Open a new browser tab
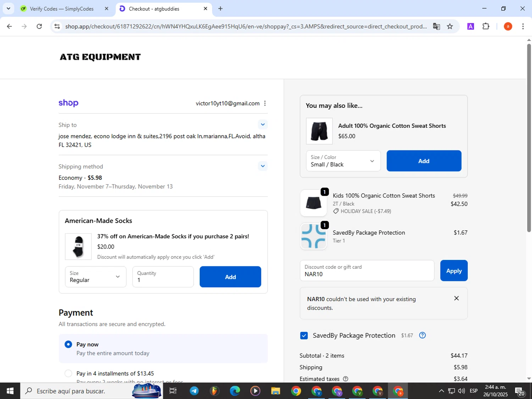Image resolution: width=532 pixels, height=399 pixels. [x=220, y=9]
